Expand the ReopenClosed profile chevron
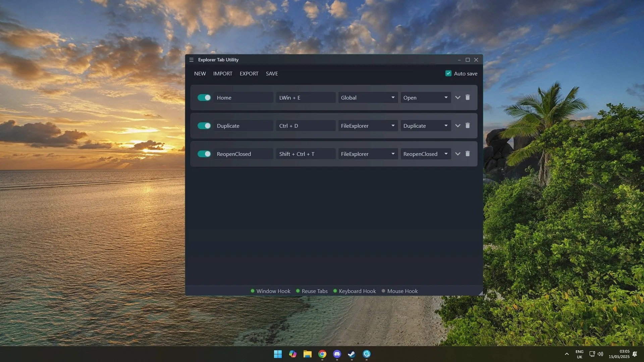Viewport: 644px width, 362px height. [458, 154]
